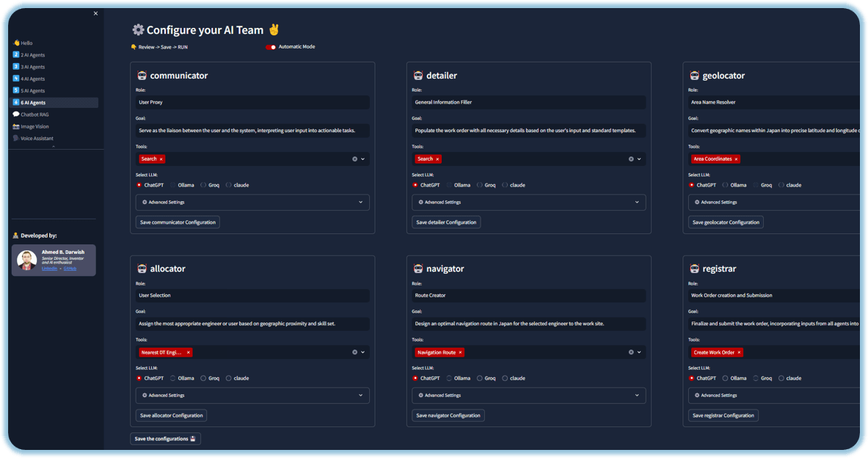Screen dimensions: 868x458
Task: Enable the Automatic Mode toggle
Action: pos(271,46)
